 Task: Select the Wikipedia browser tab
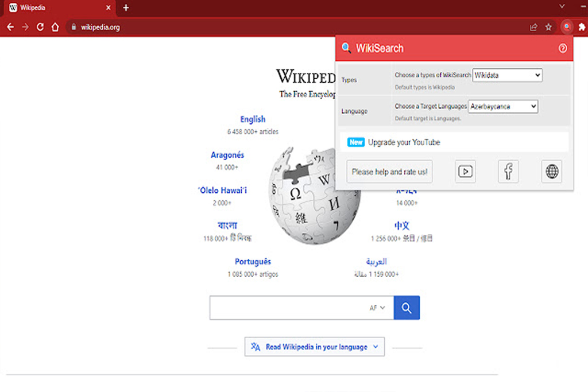[x=60, y=8]
